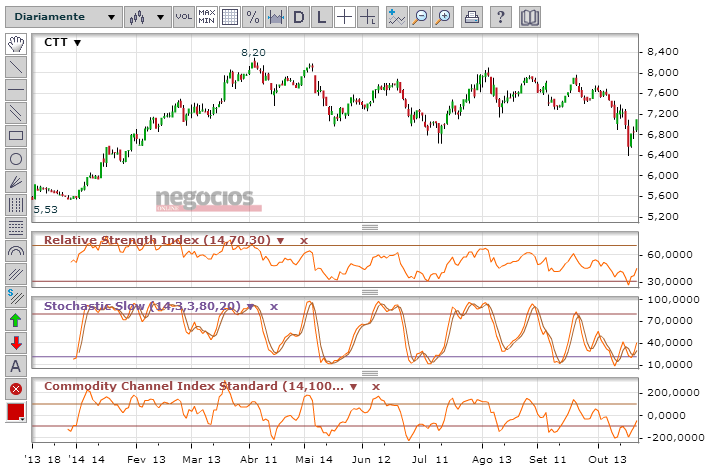Select the fan lines tool
The image size is (709, 470).
tap(16, 182)
